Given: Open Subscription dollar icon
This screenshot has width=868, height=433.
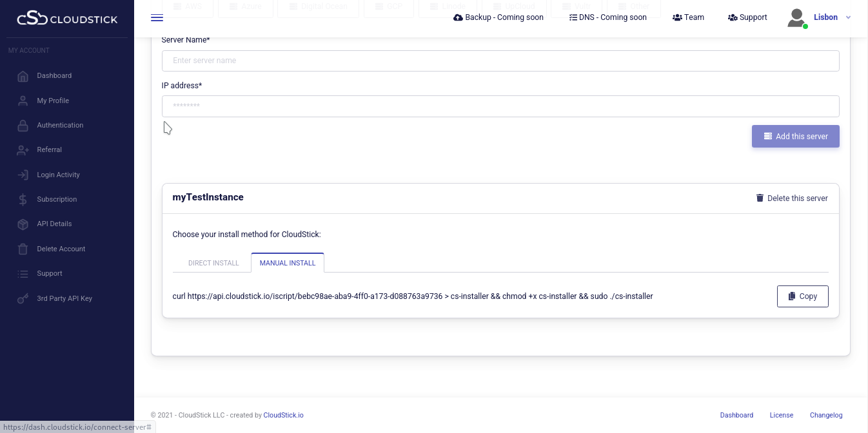Looking at the screenshot, I should coord(23,200).
